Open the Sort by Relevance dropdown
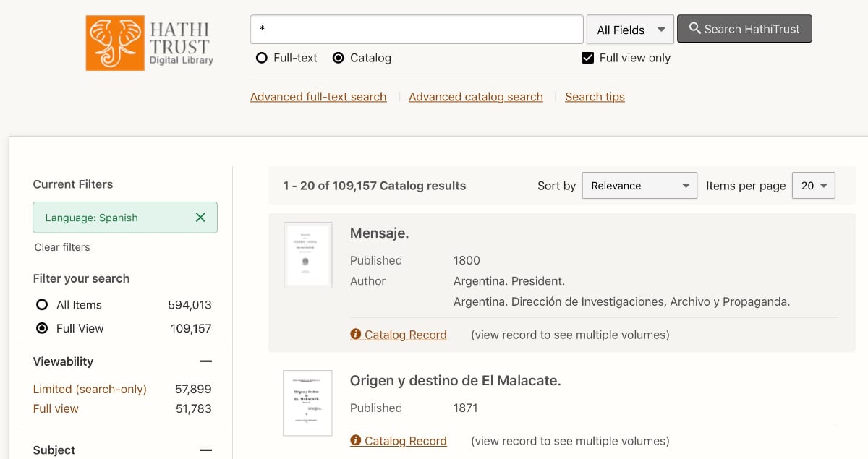The width and height of the screenshot is (868, 459). point(639,186)
